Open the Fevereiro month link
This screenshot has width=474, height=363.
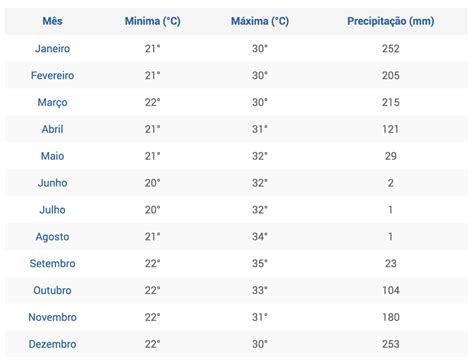click(52, 75)
